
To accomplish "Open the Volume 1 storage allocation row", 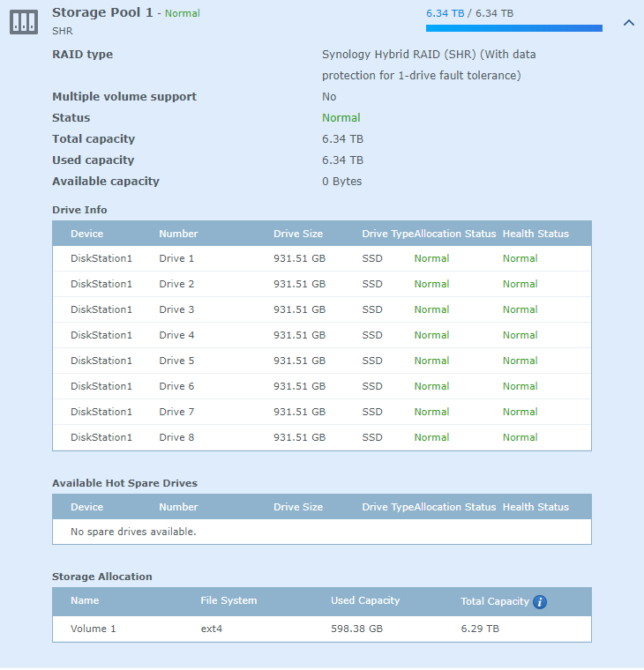I will [321, 629].
